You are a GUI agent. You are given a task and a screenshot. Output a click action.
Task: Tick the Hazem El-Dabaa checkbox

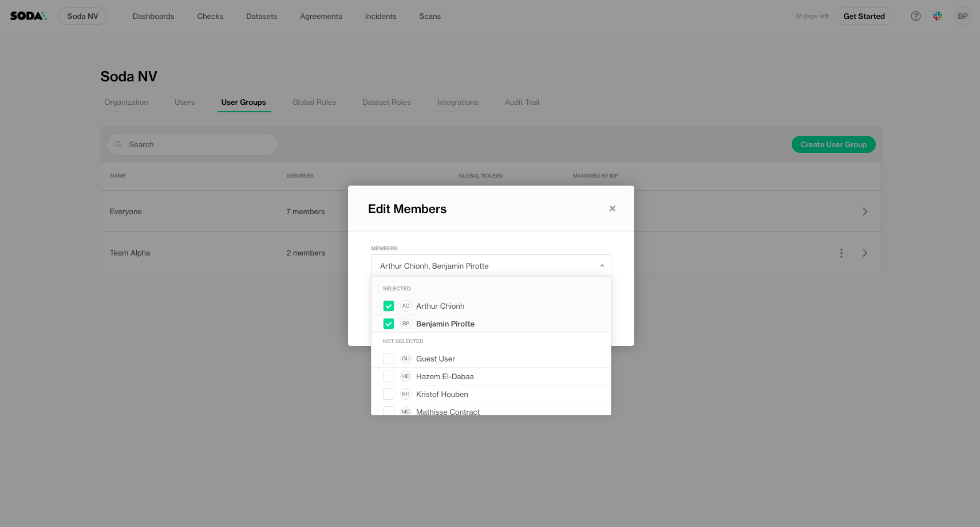pos(389,376)
